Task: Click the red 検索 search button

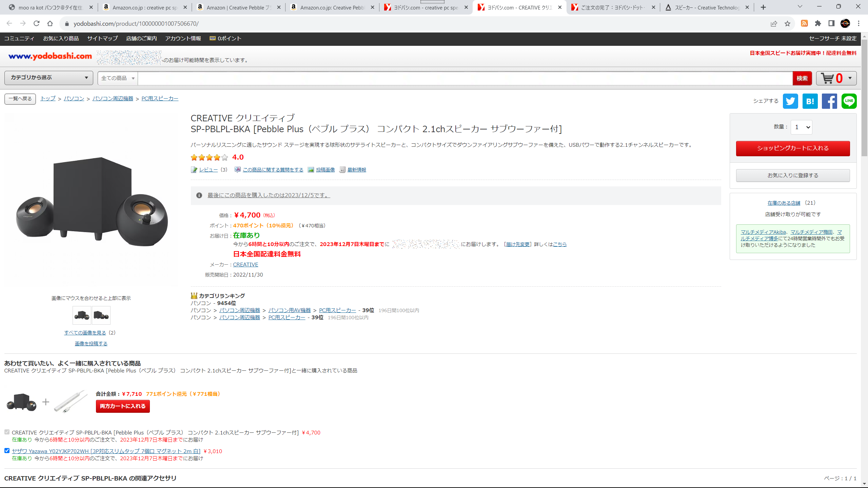Action: tap(802, 78)
